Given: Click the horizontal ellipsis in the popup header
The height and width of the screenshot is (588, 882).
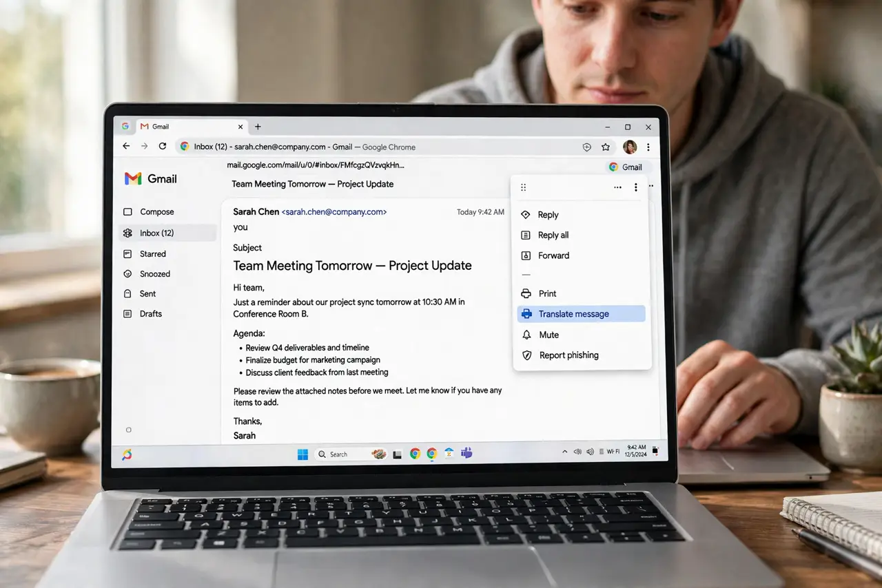Looking at the screenshot, I should [617, 187].
